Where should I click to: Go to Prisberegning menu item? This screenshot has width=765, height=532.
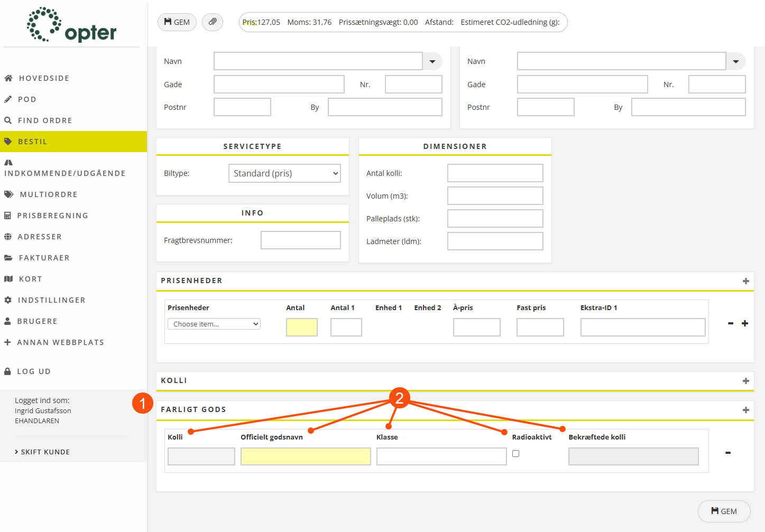click(x=52, y=216)
